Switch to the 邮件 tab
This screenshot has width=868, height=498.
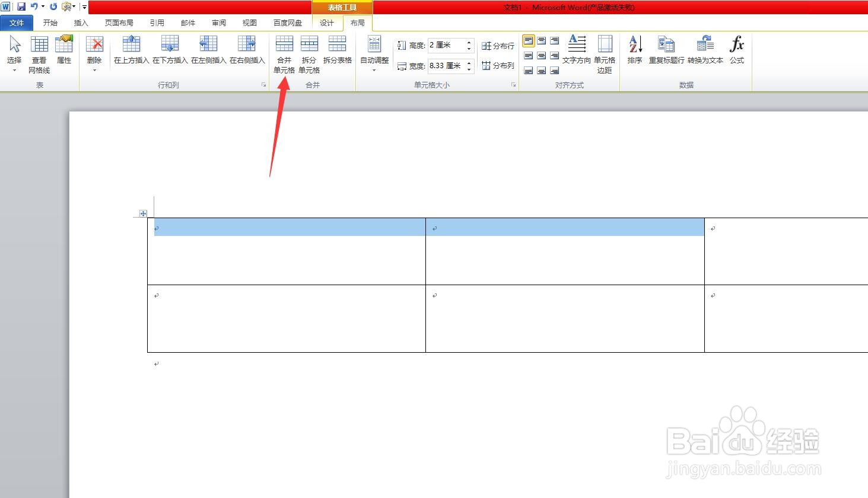pyautogui.click(x=188, y=23)
